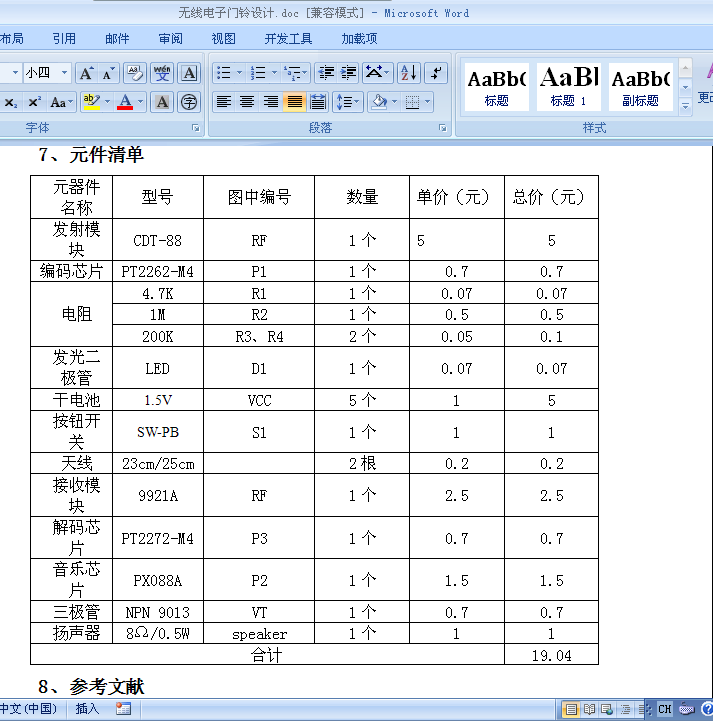
Task: Open the IME soft keyboard icon
Action: pyautogui.click(x=686, y=710)
